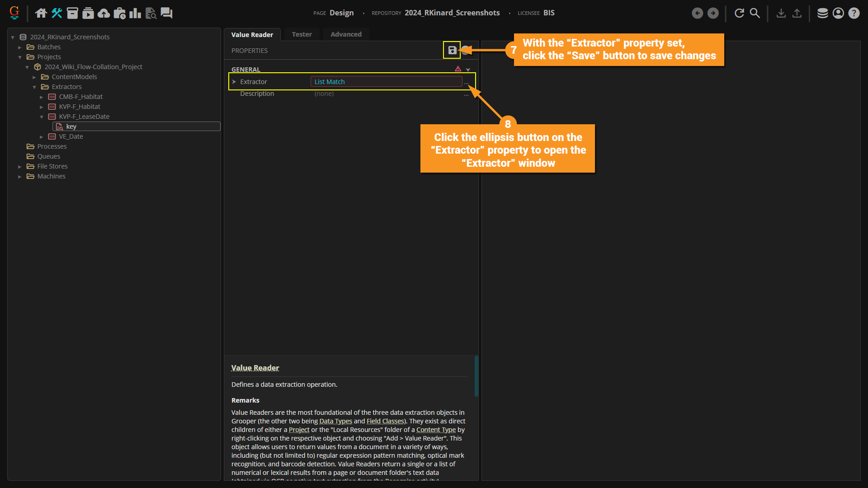This screenshot has height=488, width=868.
Task: Switch to the Advanced tab
Action: coord(346,34)
